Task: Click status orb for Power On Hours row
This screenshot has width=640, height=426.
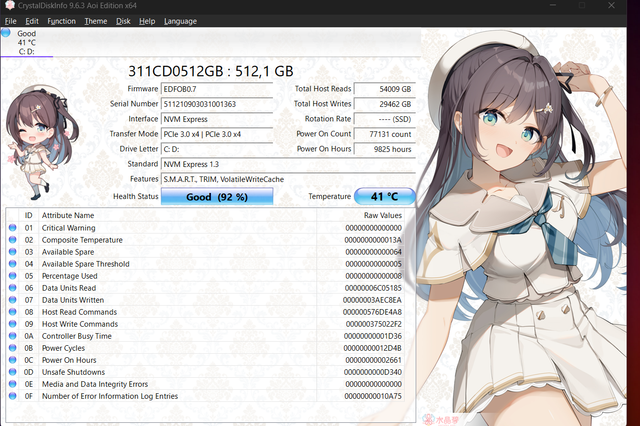Action: point(13,360)
